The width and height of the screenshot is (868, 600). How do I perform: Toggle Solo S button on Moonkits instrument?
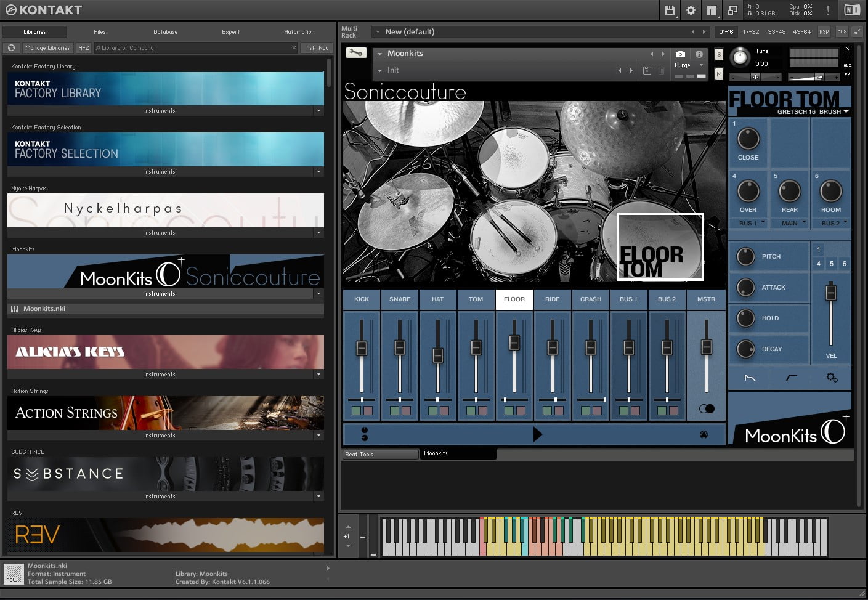pos(719,54)
